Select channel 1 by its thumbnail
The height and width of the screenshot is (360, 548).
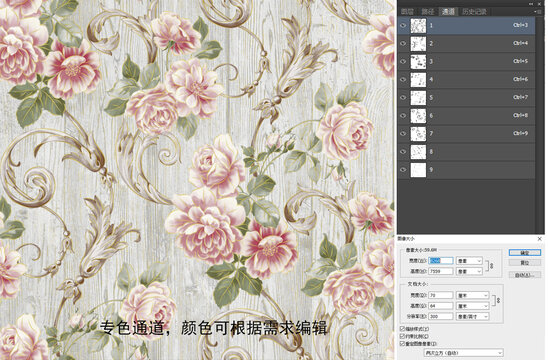click(418, 26)
